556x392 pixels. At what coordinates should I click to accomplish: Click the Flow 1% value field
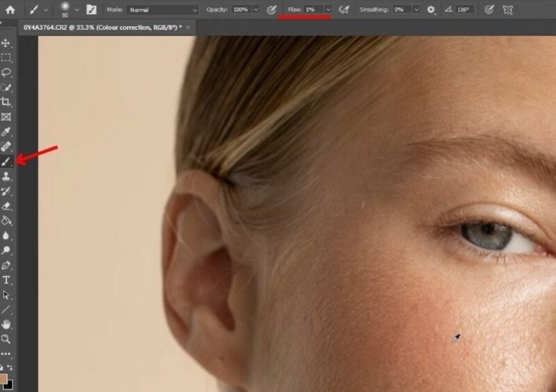[x=314, y=10]
